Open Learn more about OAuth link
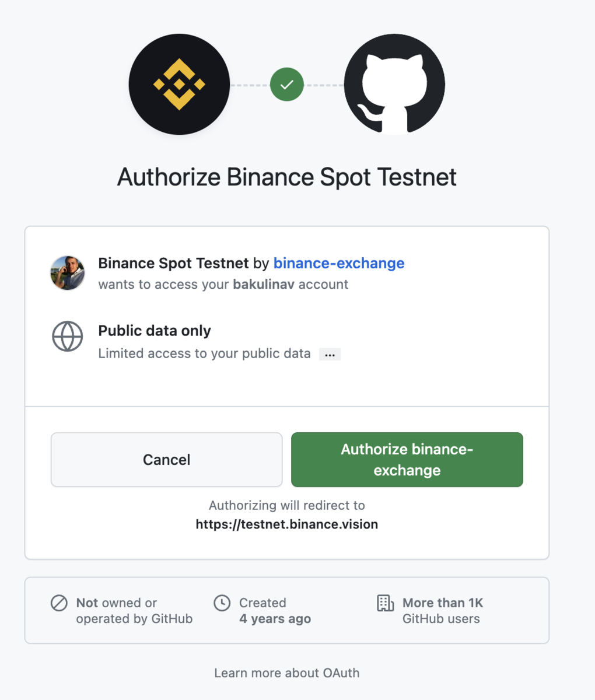 [x=286, y=673]
